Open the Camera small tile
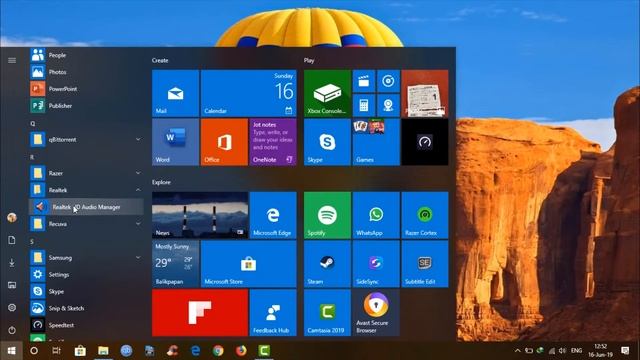Screen dimensions: 640x360 pos(388,105)
